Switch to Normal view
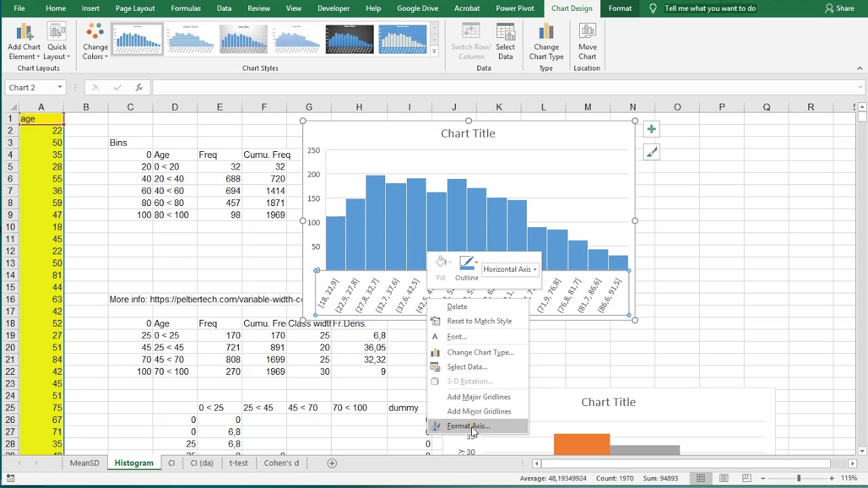 point(701,478)
